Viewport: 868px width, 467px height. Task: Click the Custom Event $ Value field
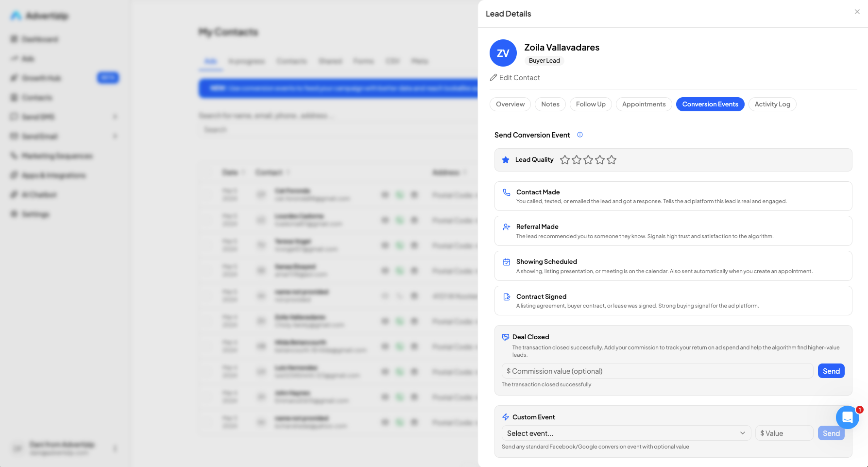click(784, 433)
